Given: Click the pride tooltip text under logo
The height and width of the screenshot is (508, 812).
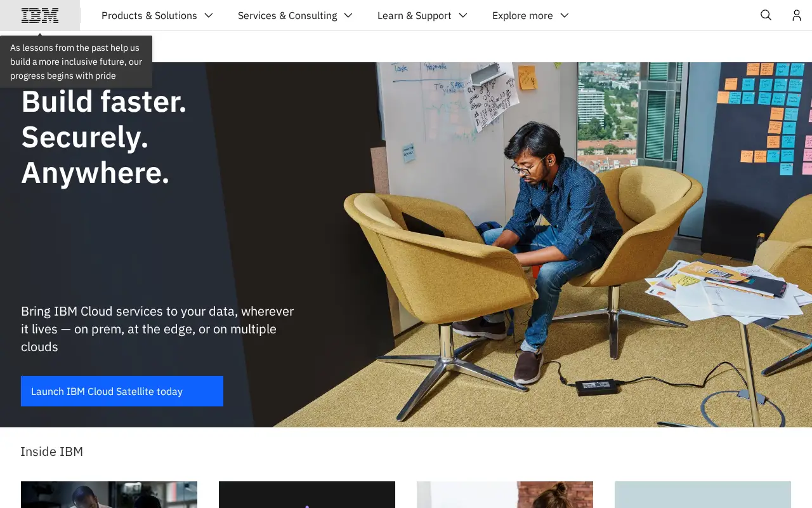Looking at the screenshot, I should [76, 62].
